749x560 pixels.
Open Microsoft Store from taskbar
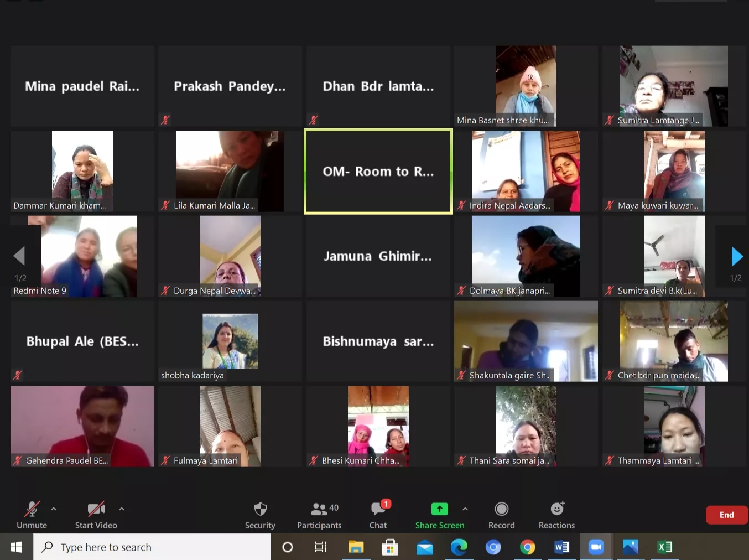390,547
